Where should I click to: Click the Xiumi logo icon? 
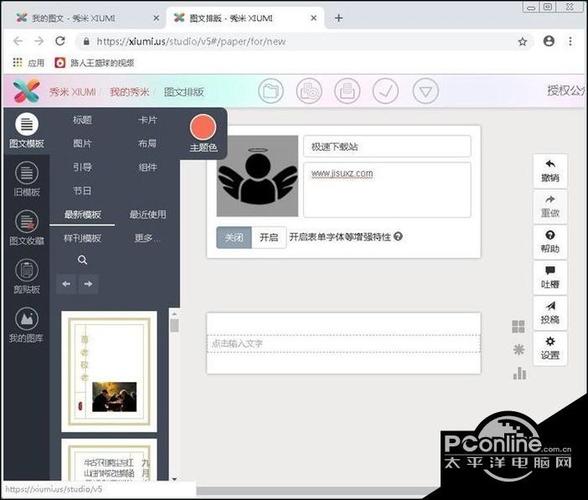(x=26, y=91)
